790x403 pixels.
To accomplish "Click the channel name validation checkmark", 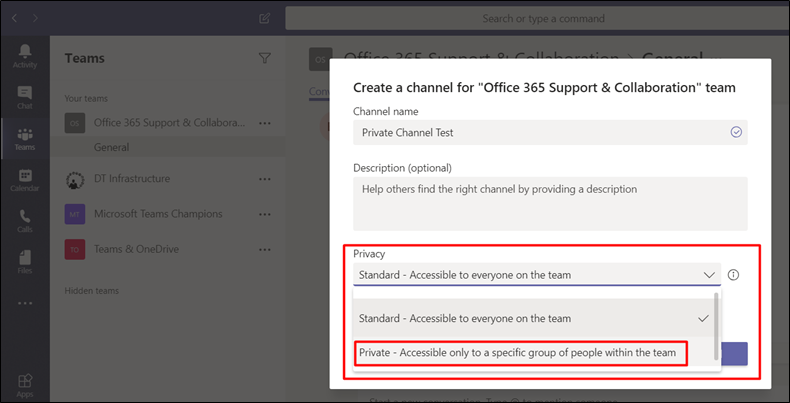I will pyautogui.click(x=736, y=132).
